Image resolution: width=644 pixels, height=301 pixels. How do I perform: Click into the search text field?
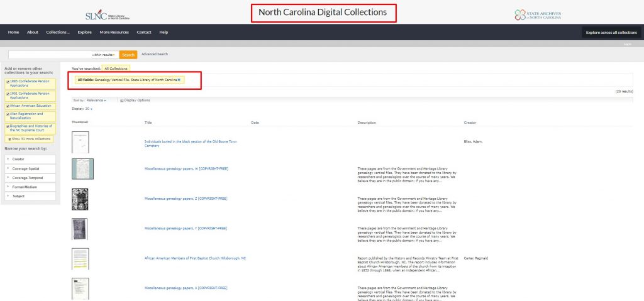click(x=49, y=55)
